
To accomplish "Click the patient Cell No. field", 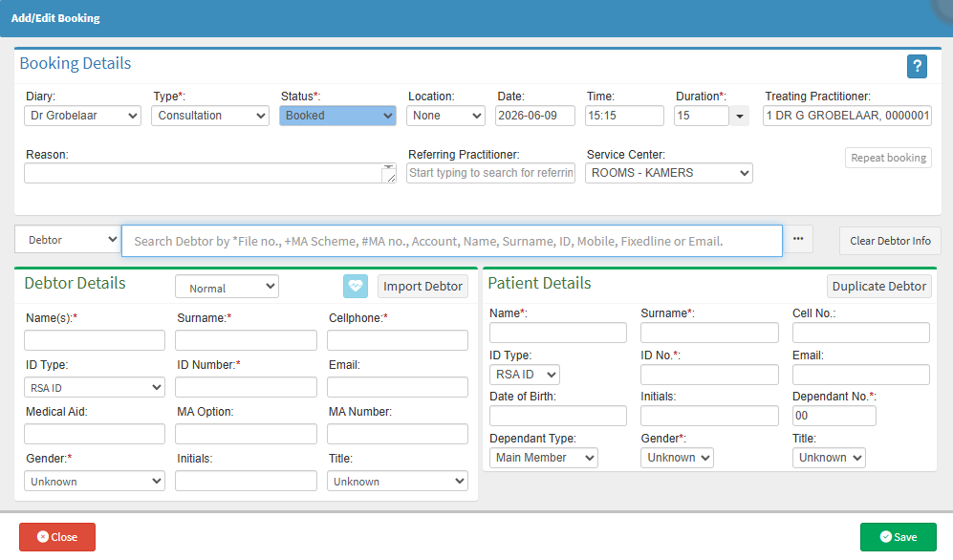I will (861, 333).
